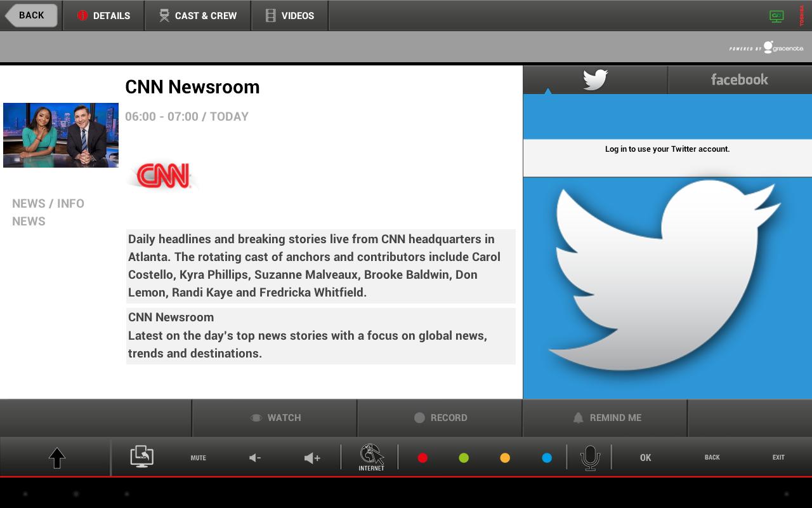This screenshot has height=508, width=812.
Task: Click the 'NEWS / INFO' genre label
Action: coord(48,203)
